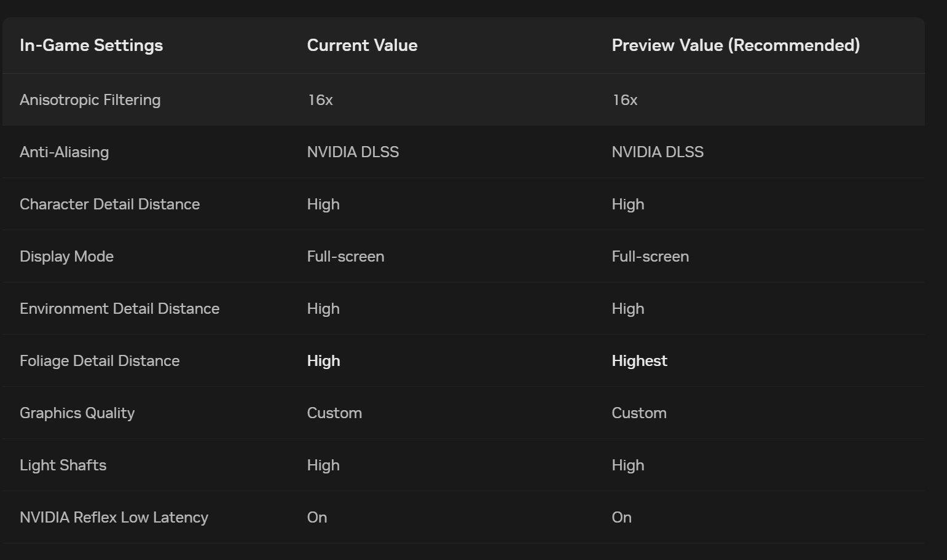Screen dimensions: 947x560
Task: Click the Foliage Detail Distance label
Action: point(100,361)
